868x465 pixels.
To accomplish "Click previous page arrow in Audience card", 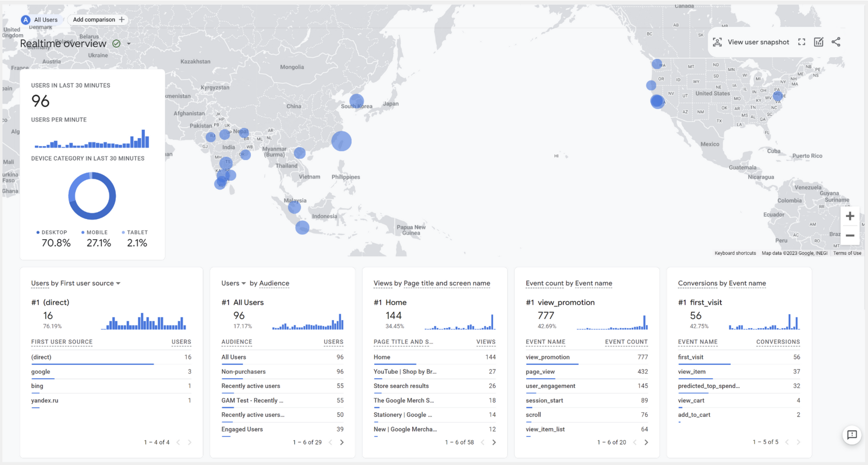I will 331,442.
